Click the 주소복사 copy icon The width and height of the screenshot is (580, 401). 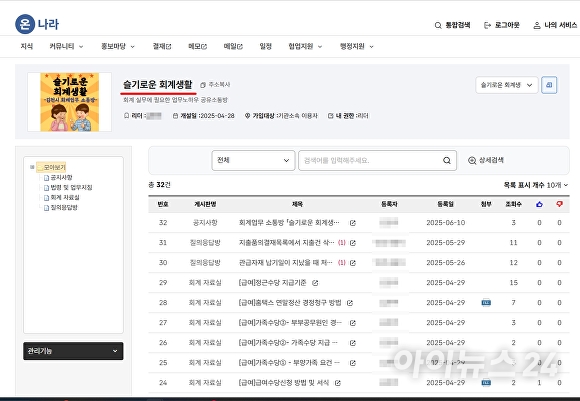click(x=203, y=85)
